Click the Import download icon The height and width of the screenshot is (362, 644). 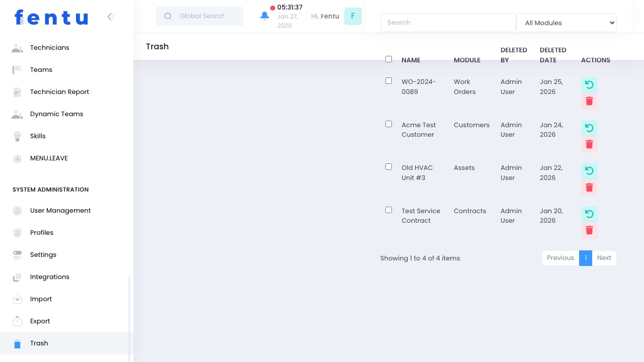click(x=17, y=299)
